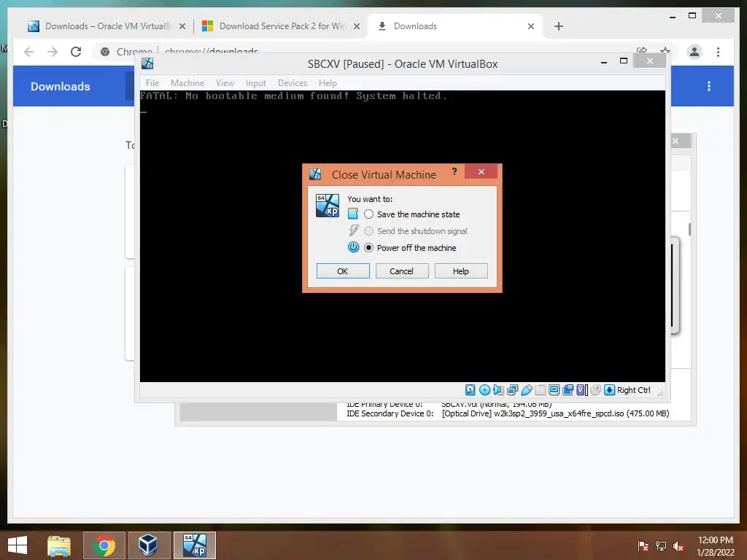Open the Chrome profile avatar

click(x=694, y=52)
